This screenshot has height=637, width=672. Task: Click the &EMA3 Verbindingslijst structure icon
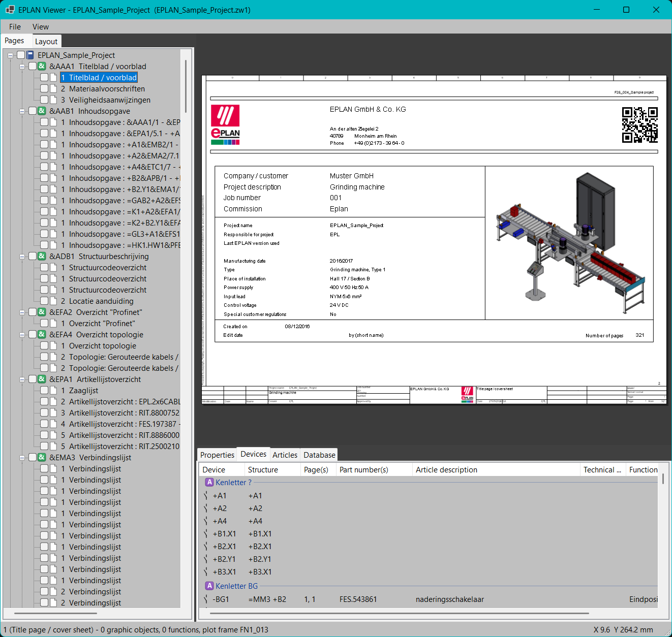tap(42, 457)
